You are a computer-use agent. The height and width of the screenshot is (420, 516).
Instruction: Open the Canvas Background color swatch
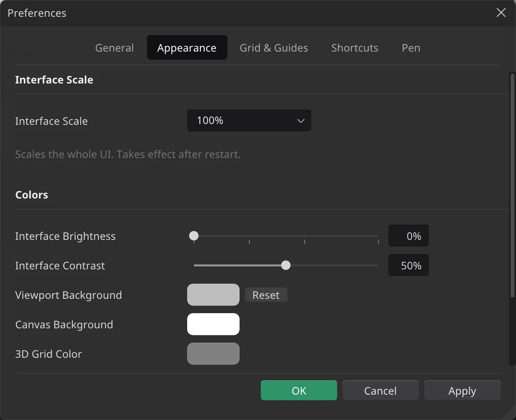coord(213,324)
